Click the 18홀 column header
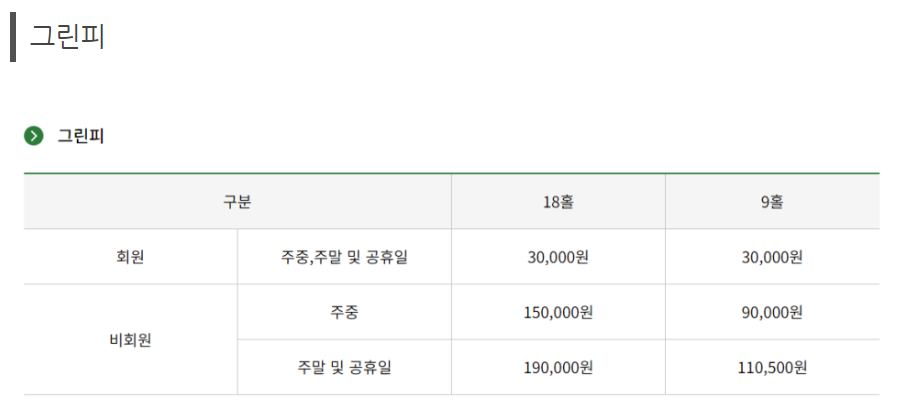897x412 pixels. [558, 202]
